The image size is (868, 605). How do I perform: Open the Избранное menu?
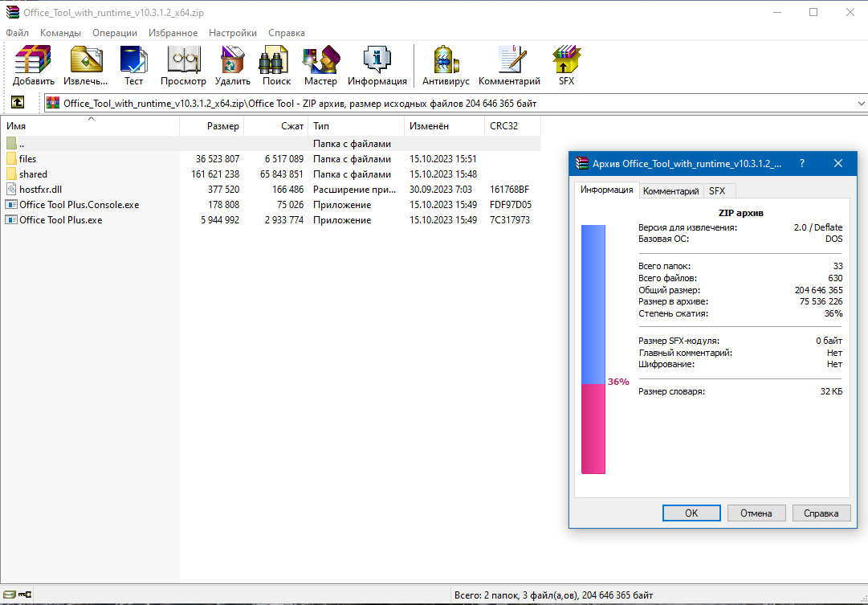[173, 33]
